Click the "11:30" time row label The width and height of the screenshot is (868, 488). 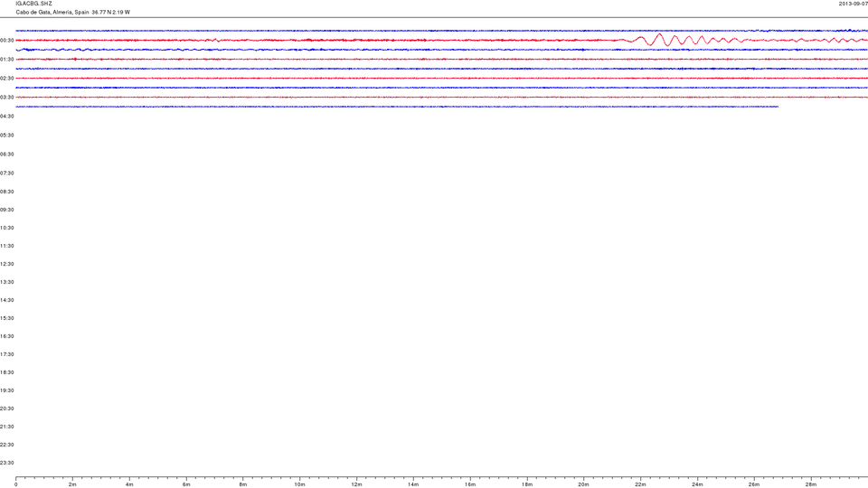pyautogui.click(x=6, y=246)
